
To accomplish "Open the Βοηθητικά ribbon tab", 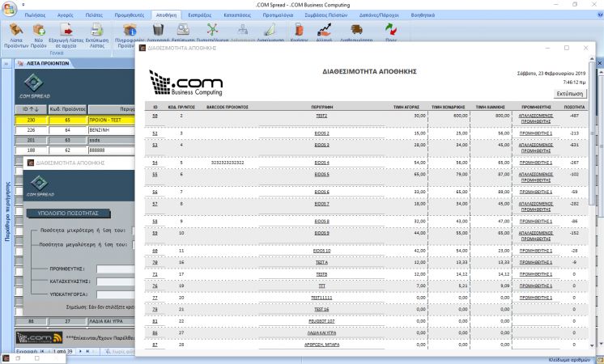I will [x=423, y=15].
